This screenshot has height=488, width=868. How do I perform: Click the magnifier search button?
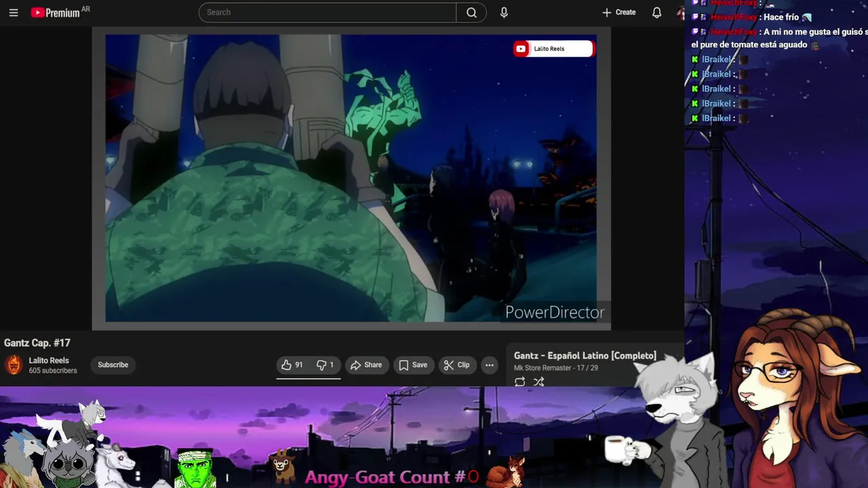(471, 12)
